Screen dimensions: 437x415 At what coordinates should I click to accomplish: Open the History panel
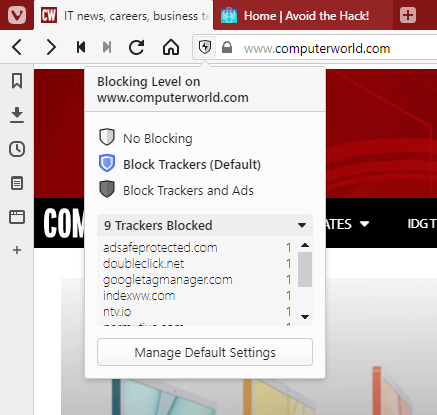pyautogui.click(x=17, y=149)
